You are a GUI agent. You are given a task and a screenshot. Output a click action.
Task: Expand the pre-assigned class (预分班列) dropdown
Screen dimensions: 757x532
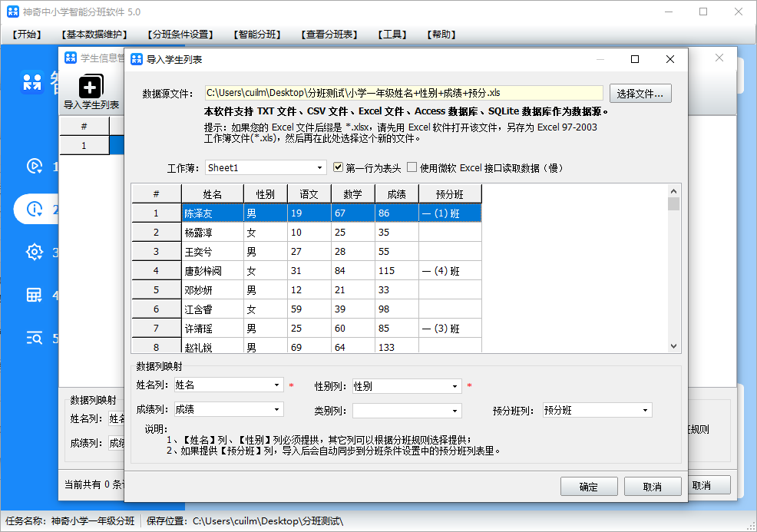597,411
